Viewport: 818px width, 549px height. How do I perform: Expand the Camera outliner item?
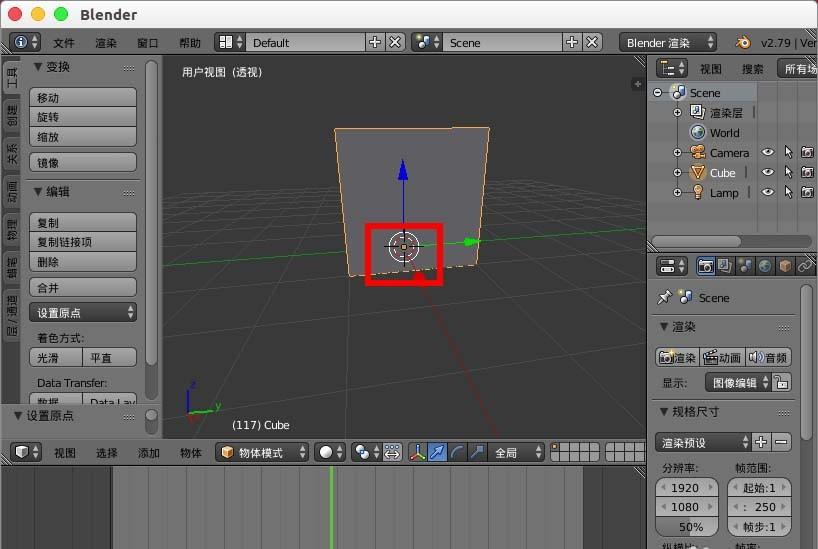(x=677, y=152)
